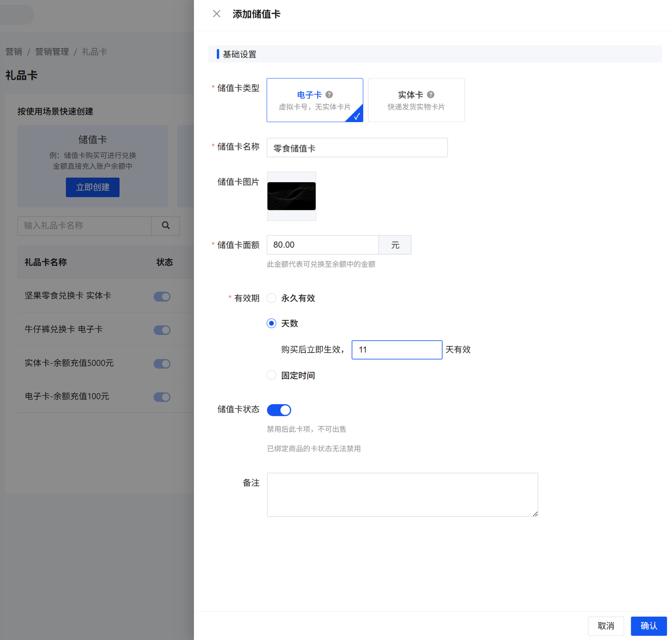The height and width of the screenshot is (640, 672).
Task: Click the 储值卡面额 amount field
Action: click(323, 245)
